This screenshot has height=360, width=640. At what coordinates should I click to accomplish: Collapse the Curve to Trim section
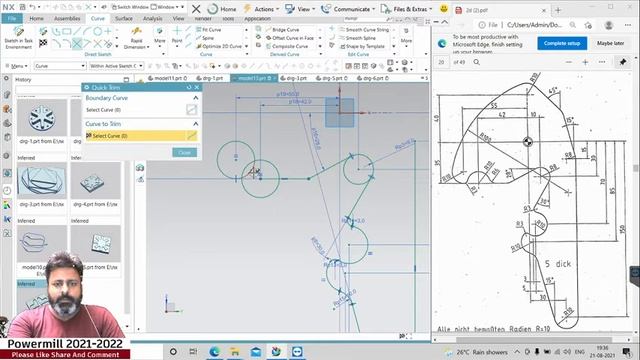196,124
